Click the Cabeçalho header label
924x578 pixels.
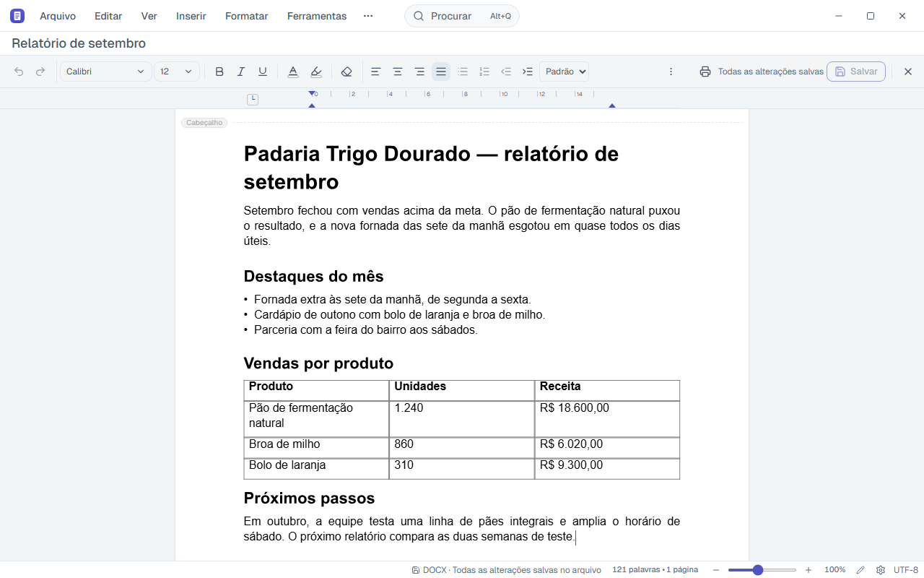[x=204, y=123]
